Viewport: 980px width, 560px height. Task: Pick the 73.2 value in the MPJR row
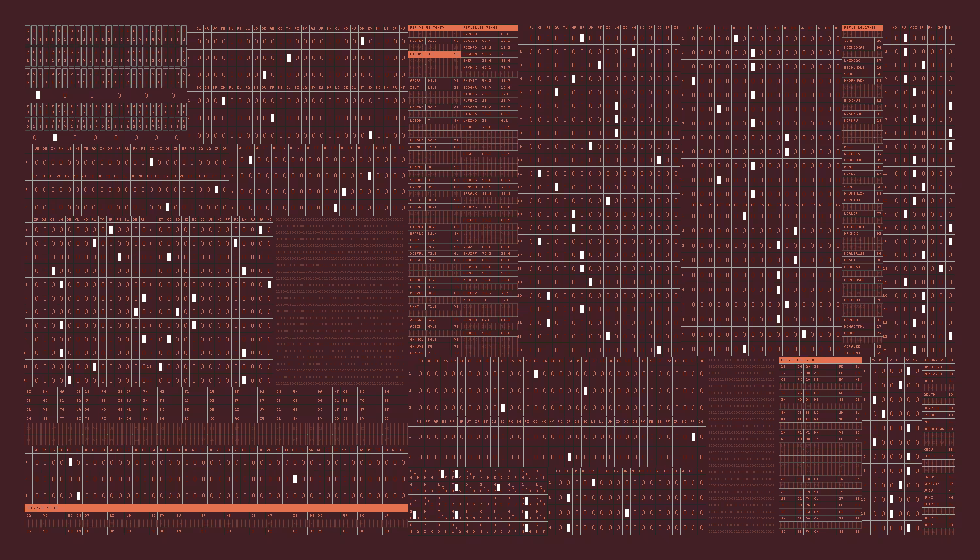coord(486,127)
